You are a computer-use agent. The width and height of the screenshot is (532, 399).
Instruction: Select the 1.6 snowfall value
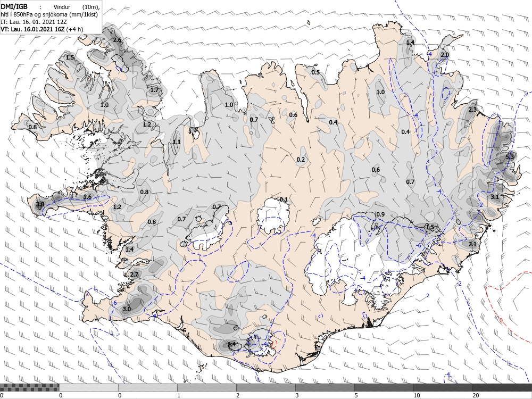87,197
